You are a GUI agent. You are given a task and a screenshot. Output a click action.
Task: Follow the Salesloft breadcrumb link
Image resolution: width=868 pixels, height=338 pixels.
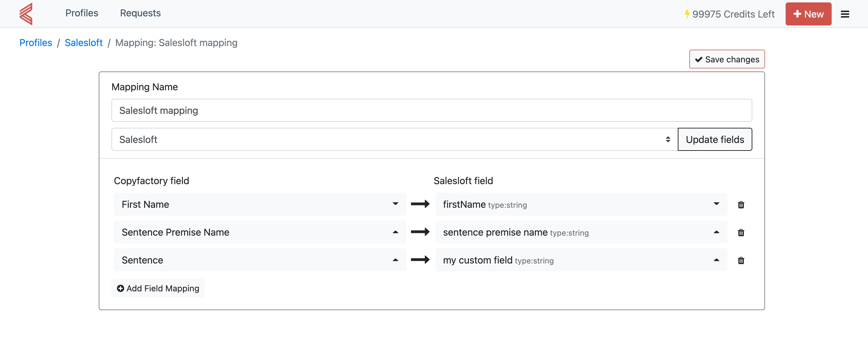84,43
